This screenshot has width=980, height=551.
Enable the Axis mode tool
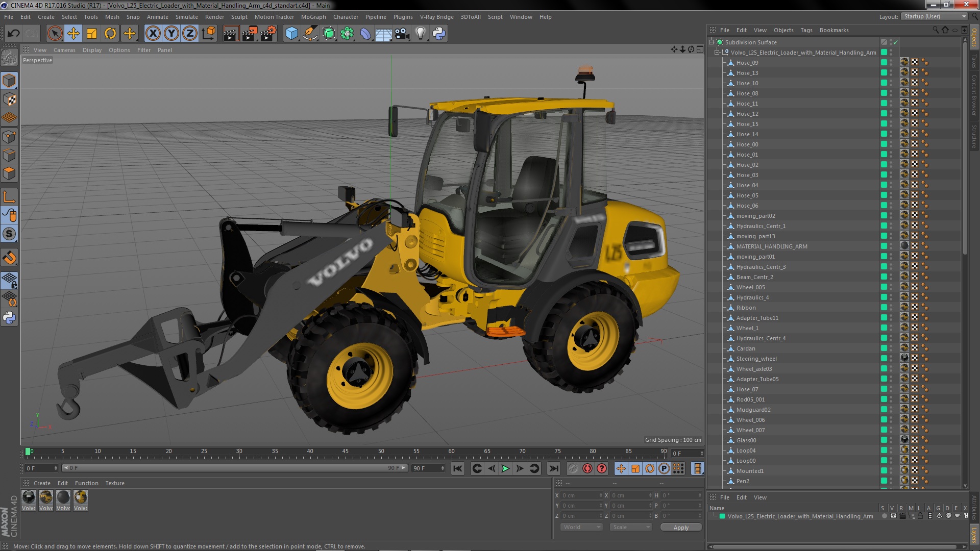[x=9, y=197]
